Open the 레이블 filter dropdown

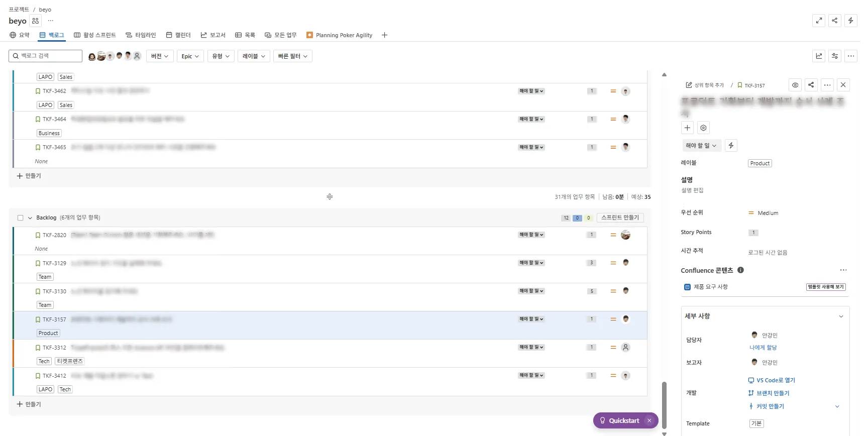[254, 56]
